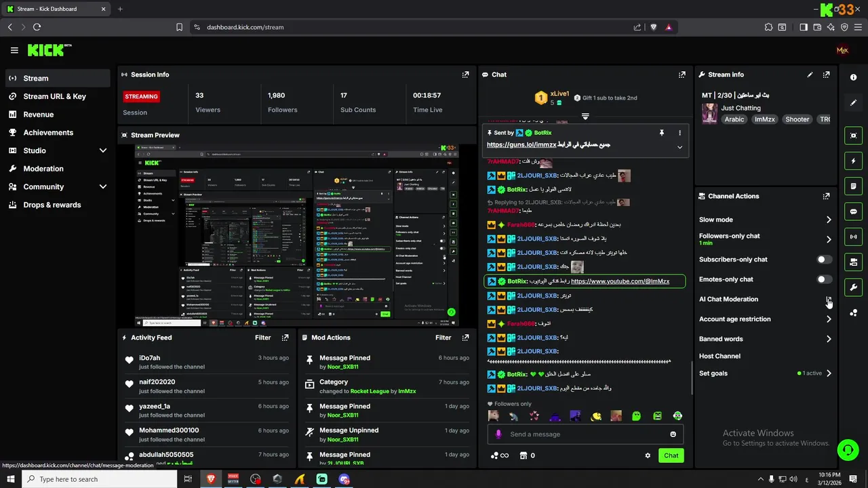Image resolution: width=868 pixels, height=488 pixels.
Task: Open Account age restriction settings
Action: click(x=829, y=319)
